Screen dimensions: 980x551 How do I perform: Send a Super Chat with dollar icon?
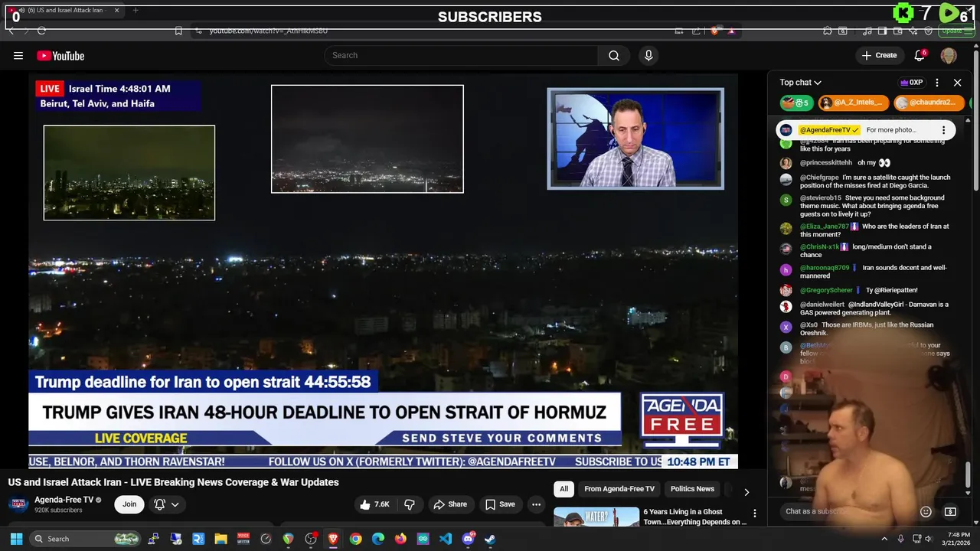click(950, 511)
